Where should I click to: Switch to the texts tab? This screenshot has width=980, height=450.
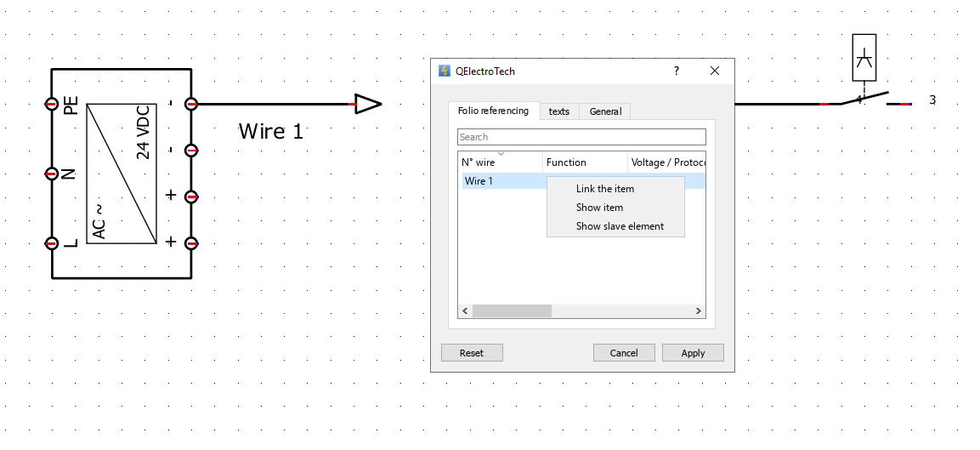click(x=559, y=111)
